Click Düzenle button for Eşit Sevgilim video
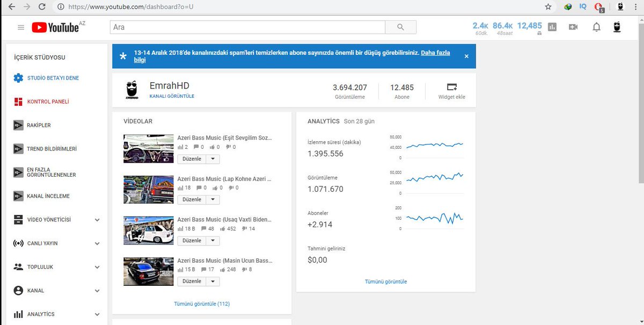 point(192,159)
